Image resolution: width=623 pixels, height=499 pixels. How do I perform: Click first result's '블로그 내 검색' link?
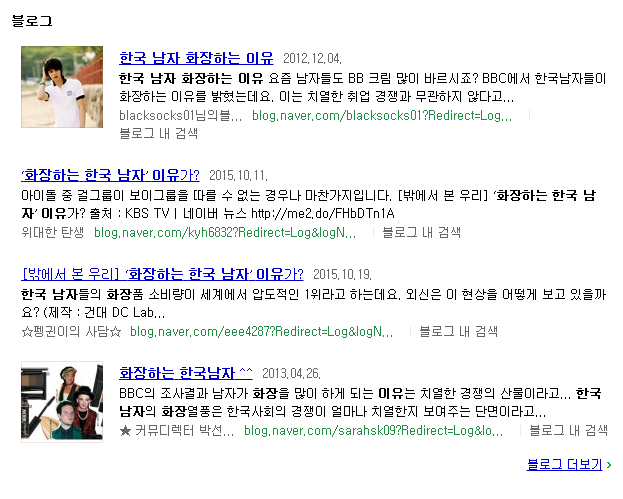(159, 133)
